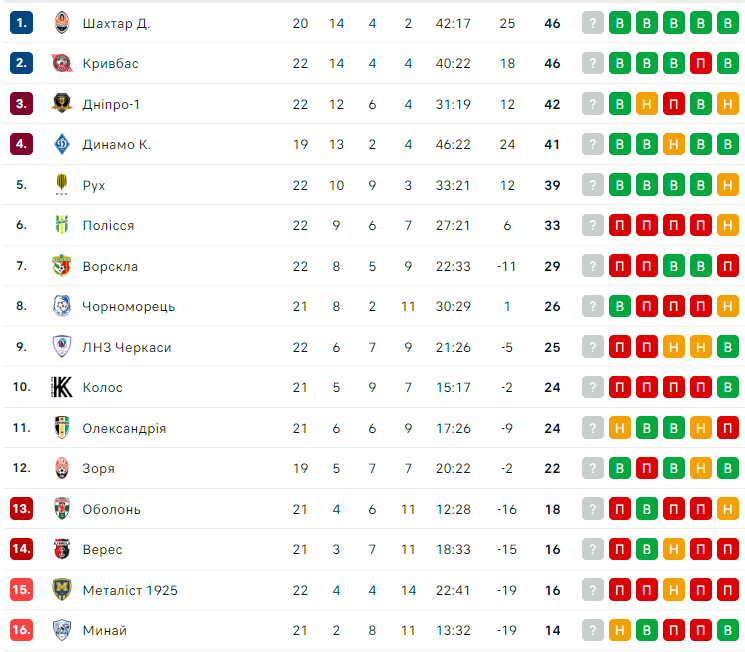
Task: Click the Кривбас team crest
Action: (x=62, y=63)
